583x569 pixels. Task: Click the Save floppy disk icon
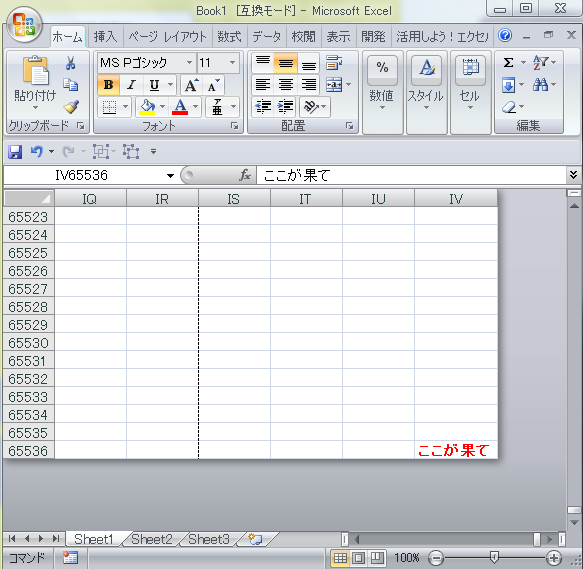pyautogui.click(x=15, y=152)
